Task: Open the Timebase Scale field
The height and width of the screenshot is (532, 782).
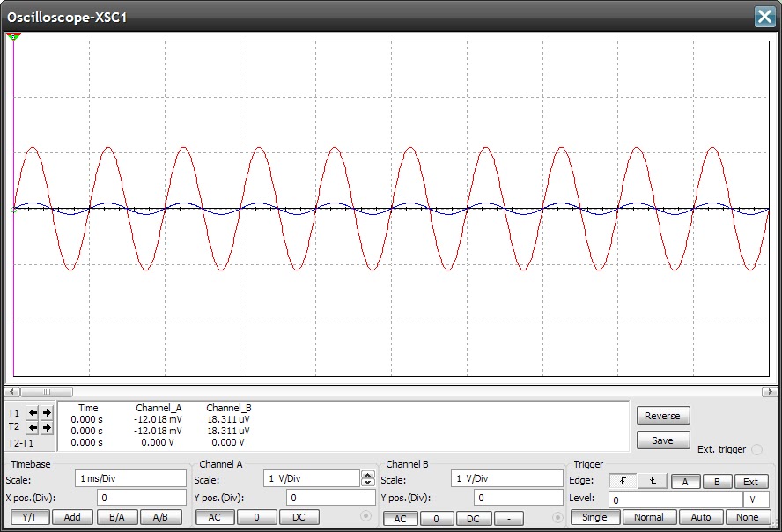Action: point(129,477)
